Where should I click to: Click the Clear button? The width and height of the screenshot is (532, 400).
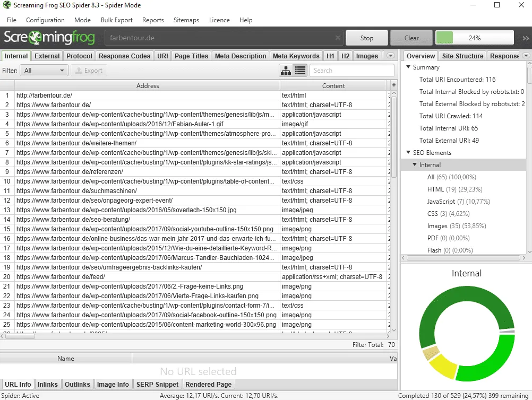(411, 38)
